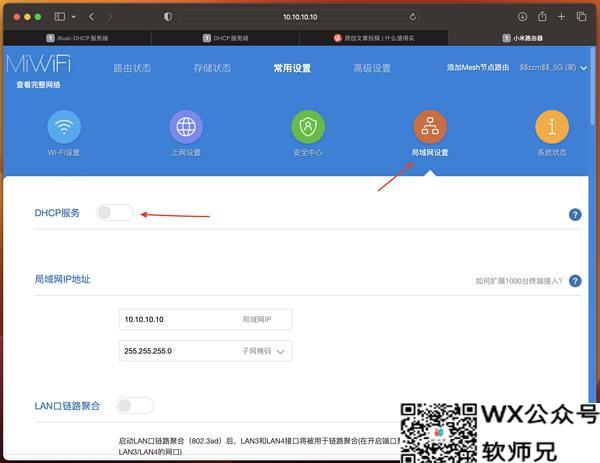Click the help icon beside 局域网IP地址
Viewport: 600px width, 463px height.
click(575, 281)
